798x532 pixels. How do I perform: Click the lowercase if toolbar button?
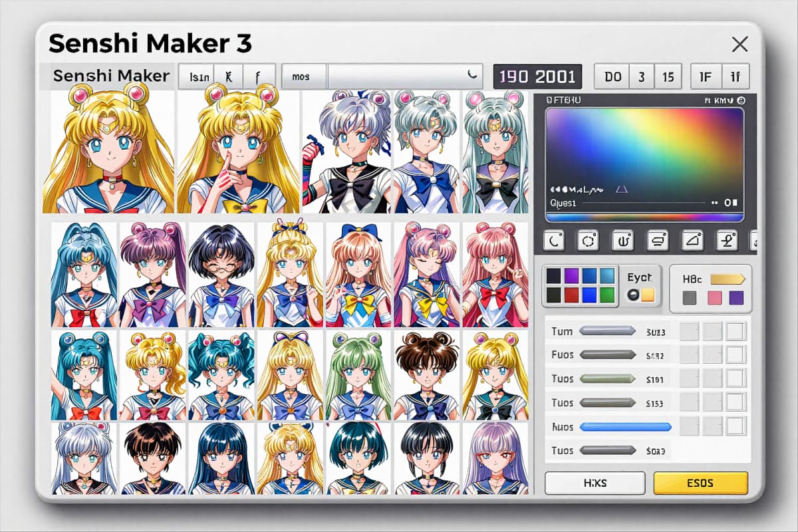pos(735,76)
